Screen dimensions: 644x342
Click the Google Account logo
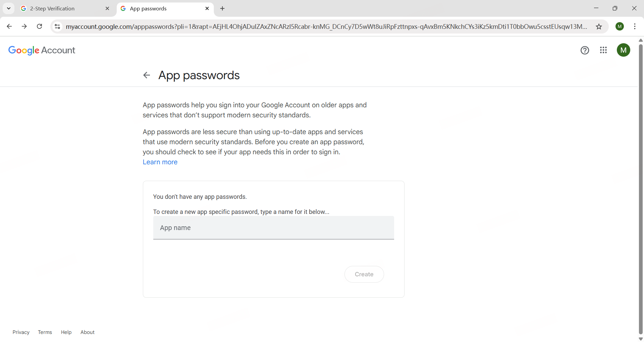42,50
